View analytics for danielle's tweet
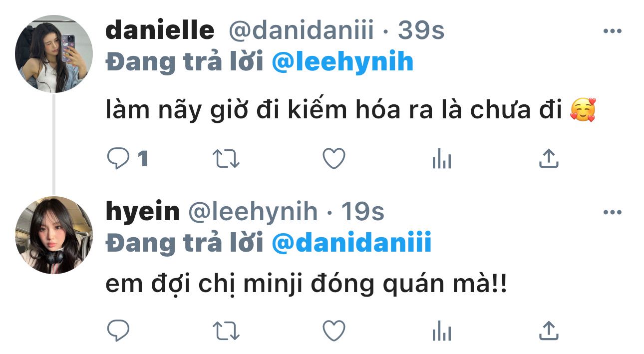This screenshot has width=644, height=354. pos(441,160)
